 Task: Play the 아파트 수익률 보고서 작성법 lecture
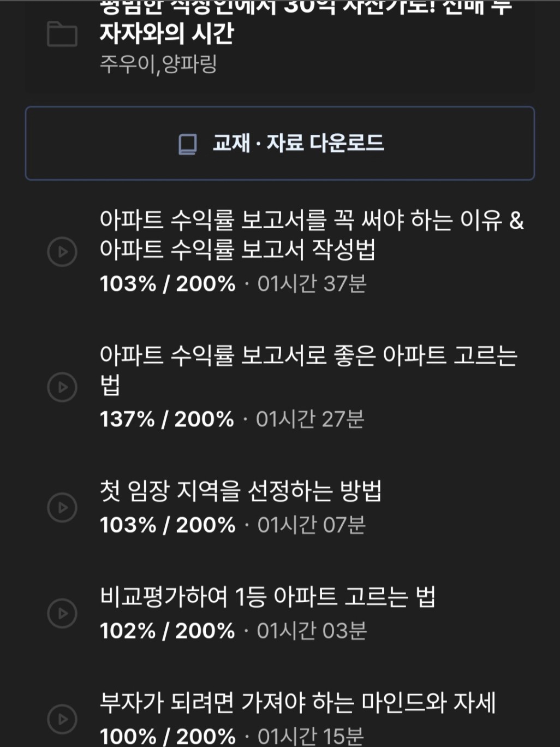pyautogui.click(x=62, y=252)
